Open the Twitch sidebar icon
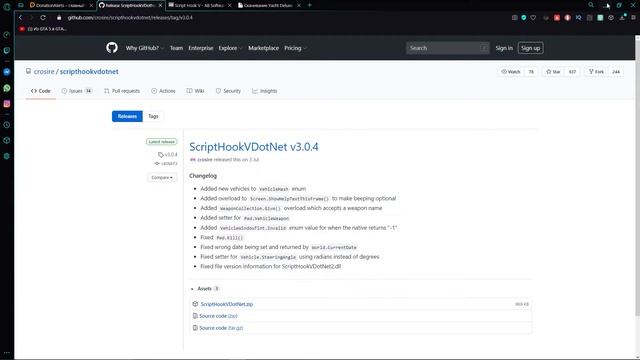Image resolution: width=640 pixels, height=360 pixels. [7, 51]
